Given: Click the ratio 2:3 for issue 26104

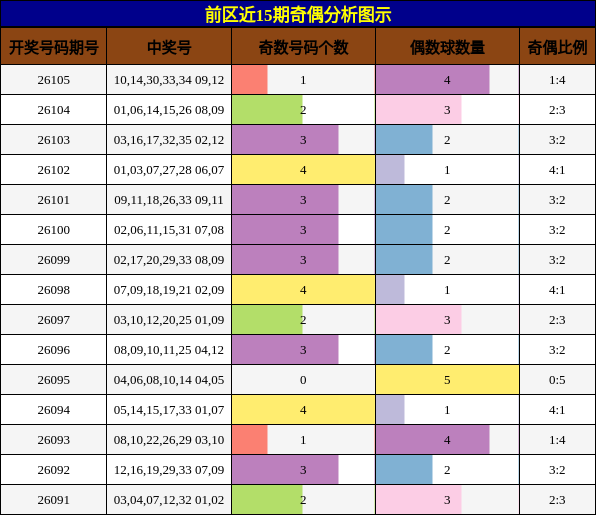Looking at the screenshot, I should [x=557, y=110].
